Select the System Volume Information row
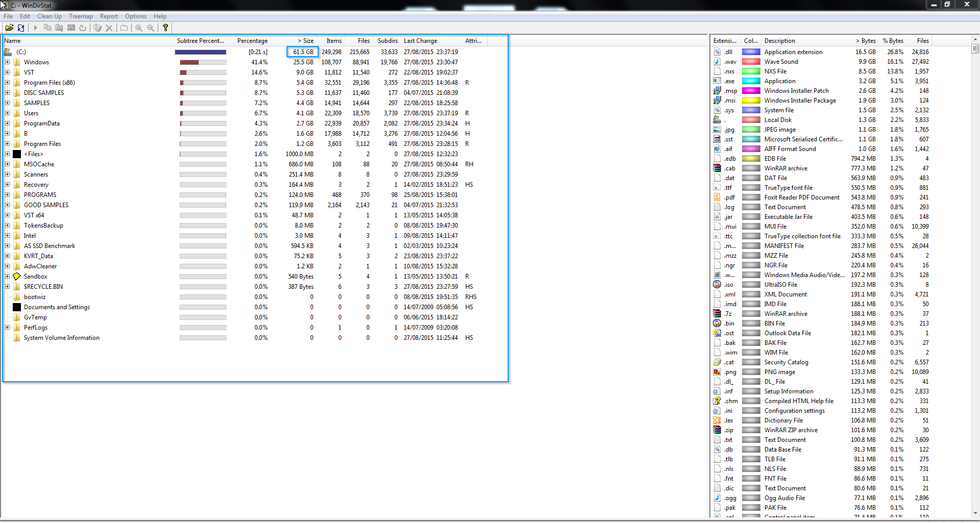 pos(245,338)
